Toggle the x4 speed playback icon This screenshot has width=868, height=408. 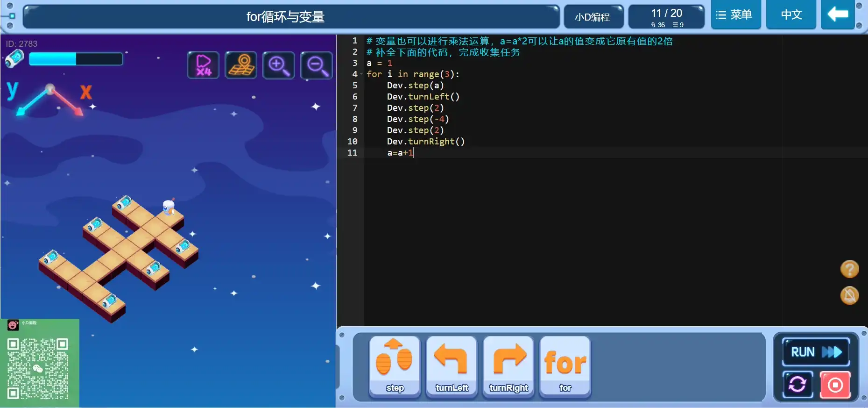(203, 65)
